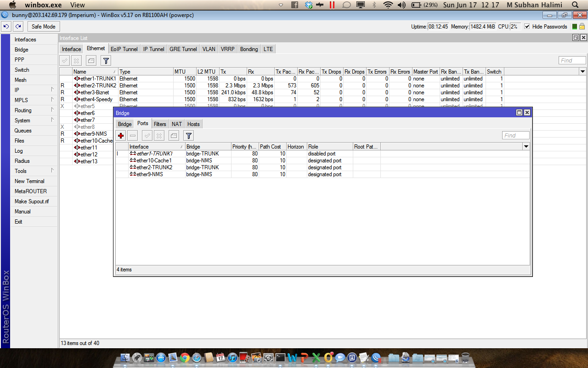
Task: Open the column selector dropdown in the Ports list
Action: coord(526,146)
